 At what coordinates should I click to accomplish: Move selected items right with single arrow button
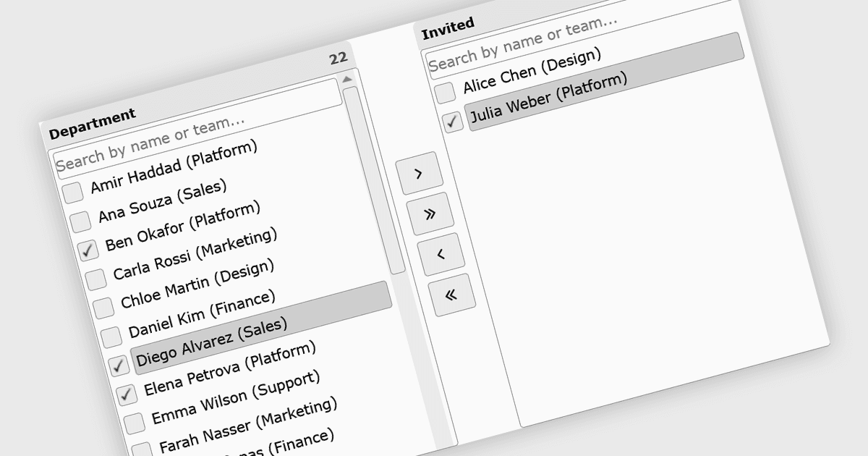coord(419,174)
